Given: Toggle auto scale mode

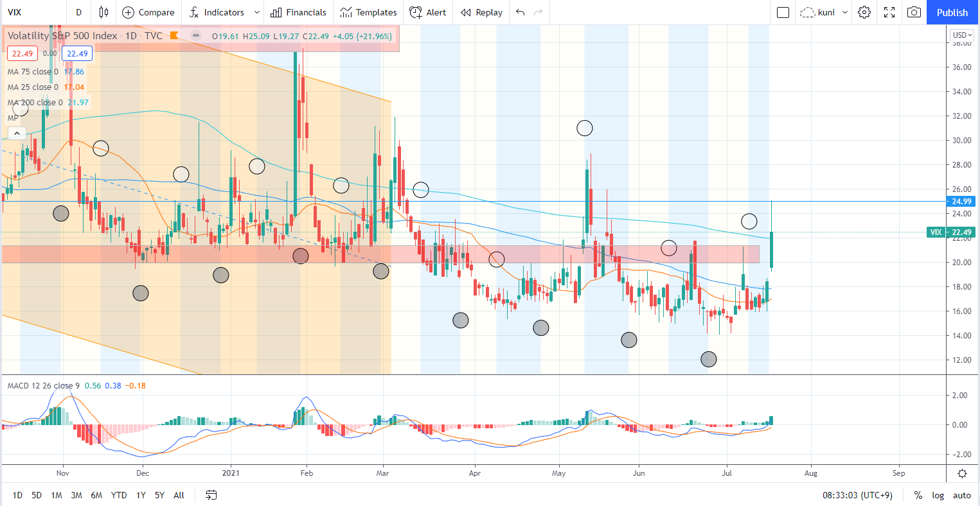Looking at the screenshot, I should click(x=961, y=495).
